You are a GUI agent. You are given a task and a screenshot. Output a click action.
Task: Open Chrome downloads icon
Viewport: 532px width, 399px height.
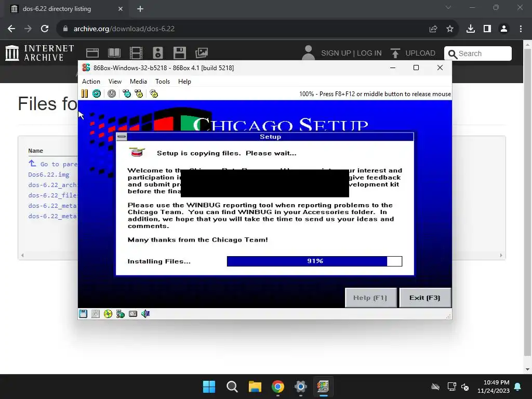click(471, 29)
